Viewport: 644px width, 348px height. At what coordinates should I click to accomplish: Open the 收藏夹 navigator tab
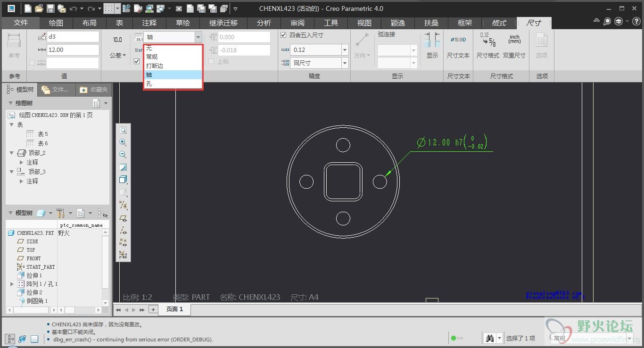[94, 90]
